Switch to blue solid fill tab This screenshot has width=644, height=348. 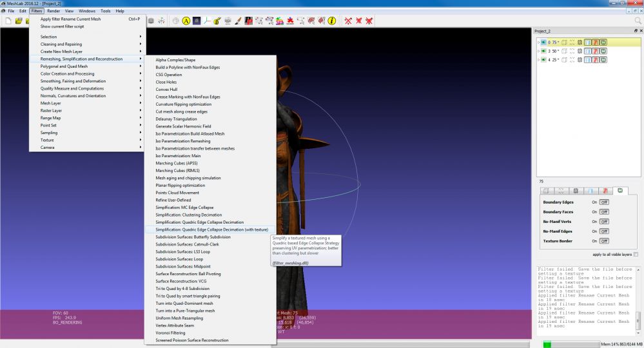coord(590,191)
